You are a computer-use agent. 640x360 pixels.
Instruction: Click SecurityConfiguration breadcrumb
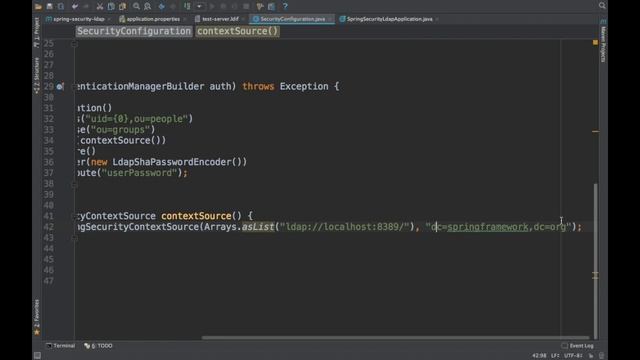(134, 31)
